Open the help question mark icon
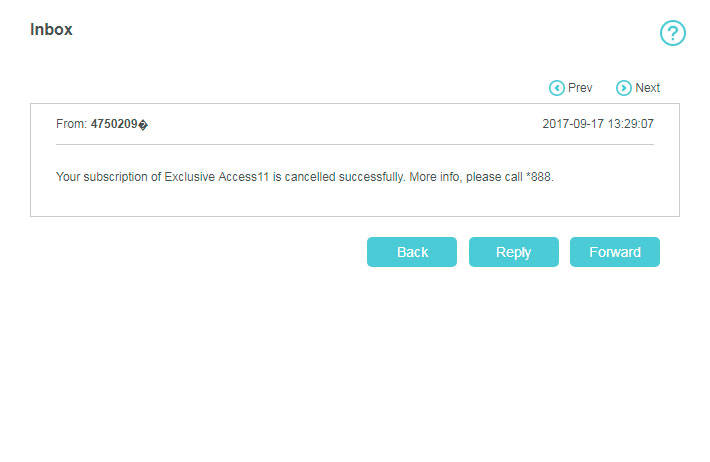Viewport: 710px width, 462px height. tap(673, 33)
